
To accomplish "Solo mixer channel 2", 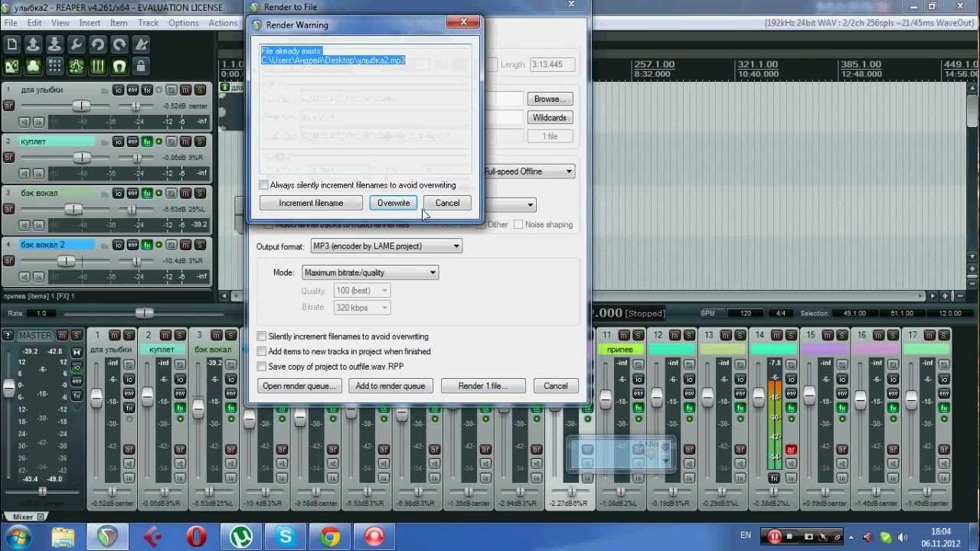I will point(180,335).
